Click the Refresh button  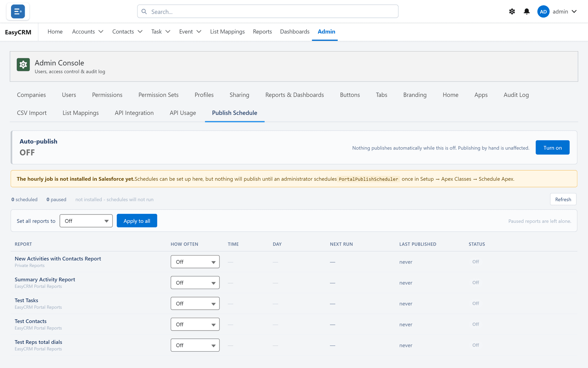tap(563, 199)
